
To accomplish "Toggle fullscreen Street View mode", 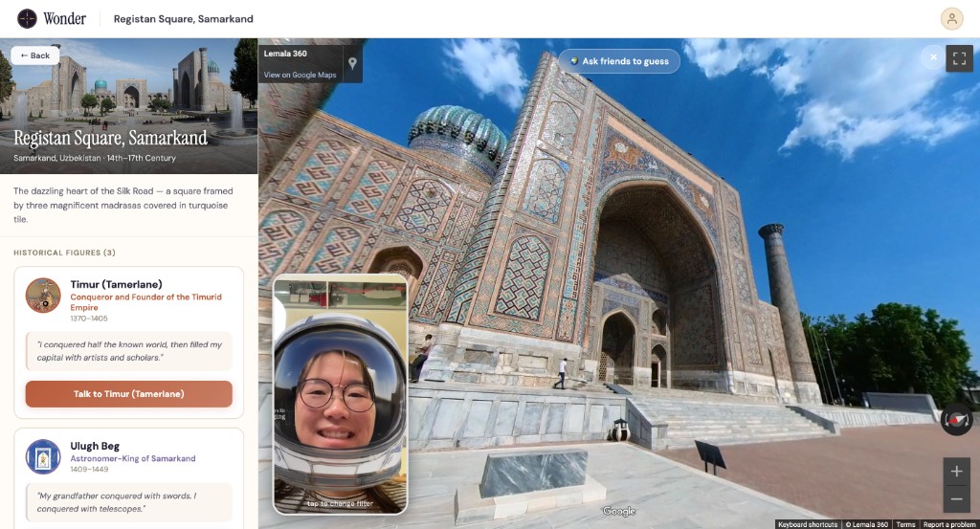I will point(959,58).
